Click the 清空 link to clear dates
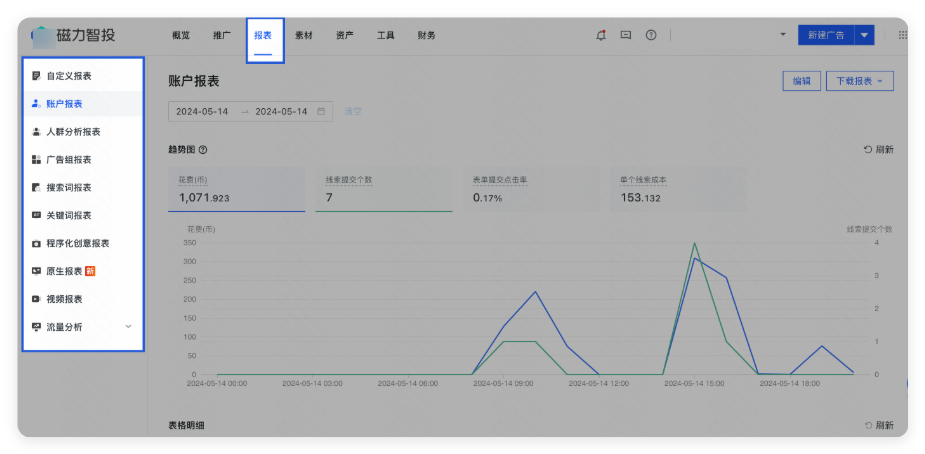The image size is (925, 454). coord(353,111)
